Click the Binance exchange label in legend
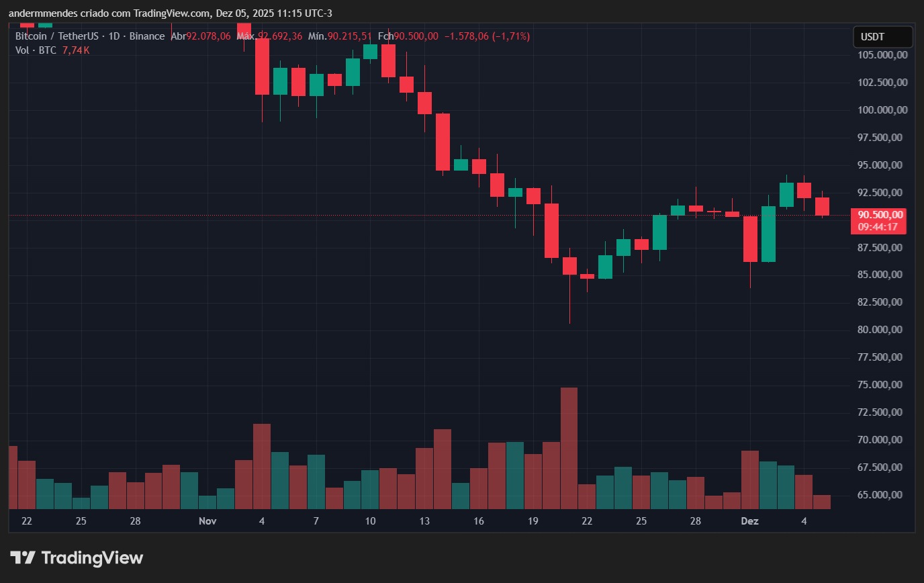The height and width of the screenshot is (583, 924). (x=147, y=36)
